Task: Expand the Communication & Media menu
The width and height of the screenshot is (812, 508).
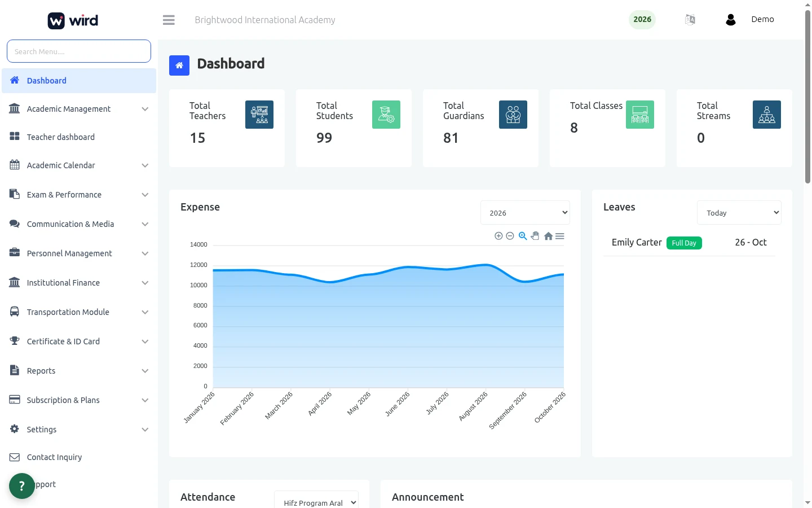Action: 79,224
